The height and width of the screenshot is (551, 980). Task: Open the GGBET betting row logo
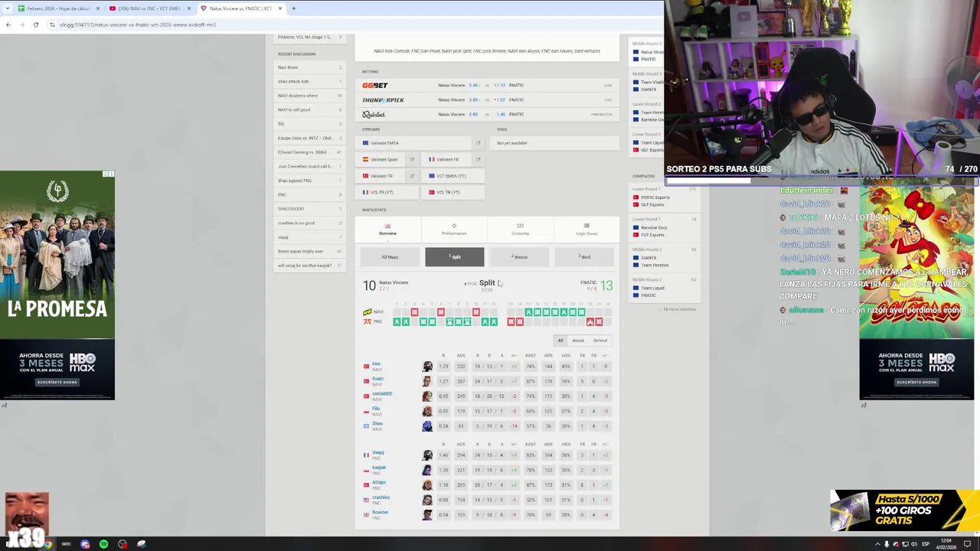(375, 86)
